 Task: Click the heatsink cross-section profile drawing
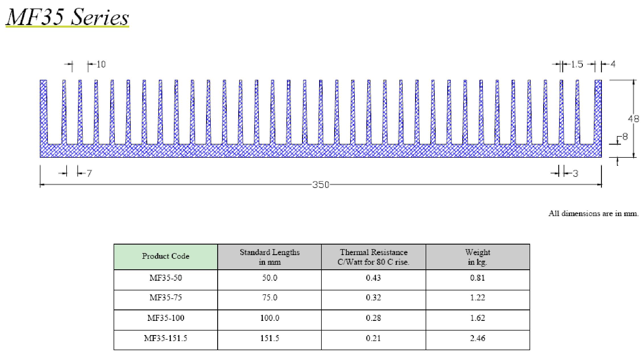pos(321,118)
